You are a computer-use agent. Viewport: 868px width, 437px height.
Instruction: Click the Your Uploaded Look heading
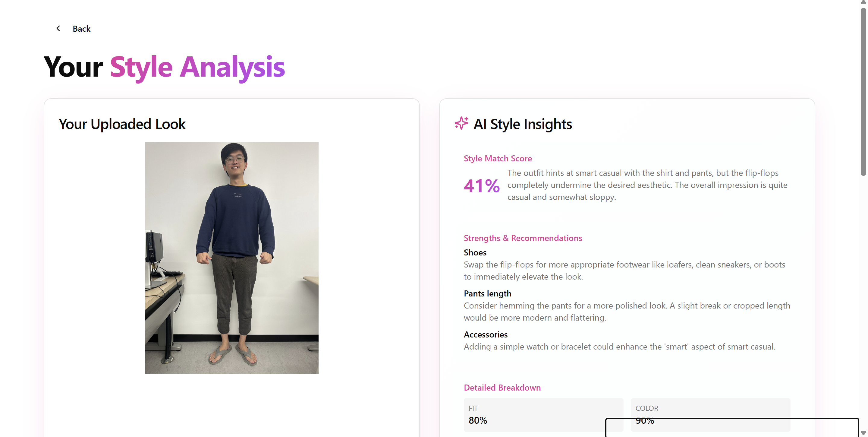122,124
